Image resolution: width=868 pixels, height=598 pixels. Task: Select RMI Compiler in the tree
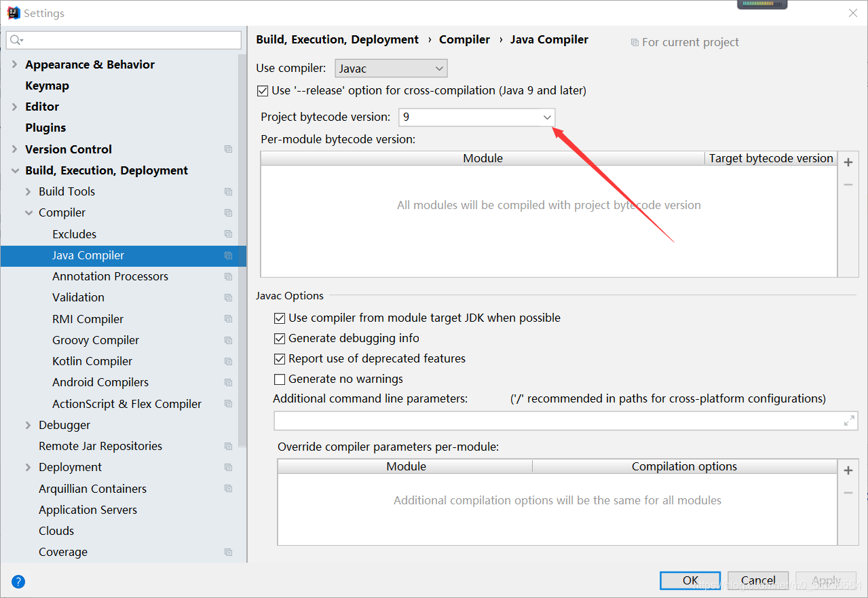pyautogui.click(x=88, y=319)
